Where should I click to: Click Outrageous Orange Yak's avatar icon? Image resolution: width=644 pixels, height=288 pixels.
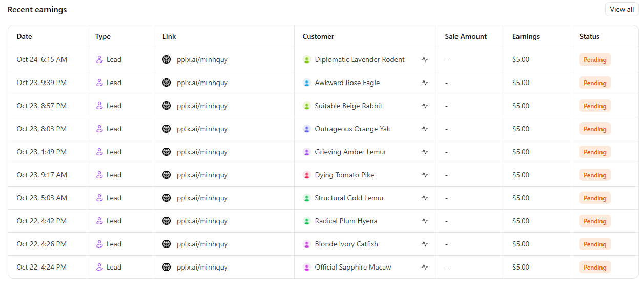[307, 129]
